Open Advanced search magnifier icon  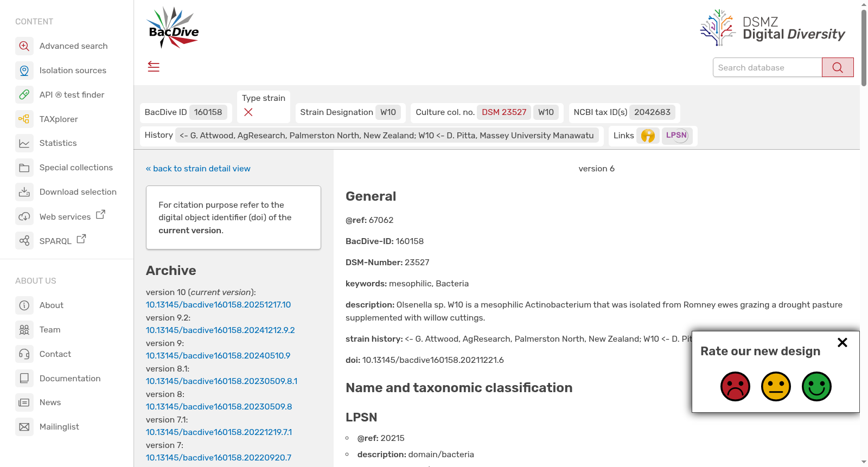(x=24, y=46)
